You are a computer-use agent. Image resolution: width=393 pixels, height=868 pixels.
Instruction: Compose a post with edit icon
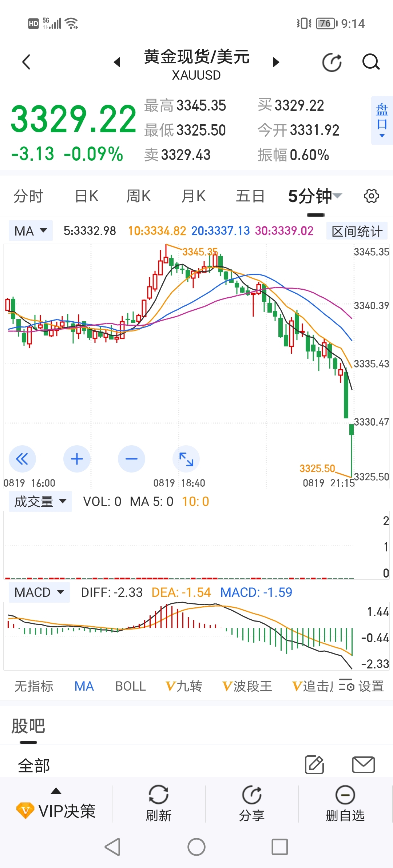pos(314,764)
